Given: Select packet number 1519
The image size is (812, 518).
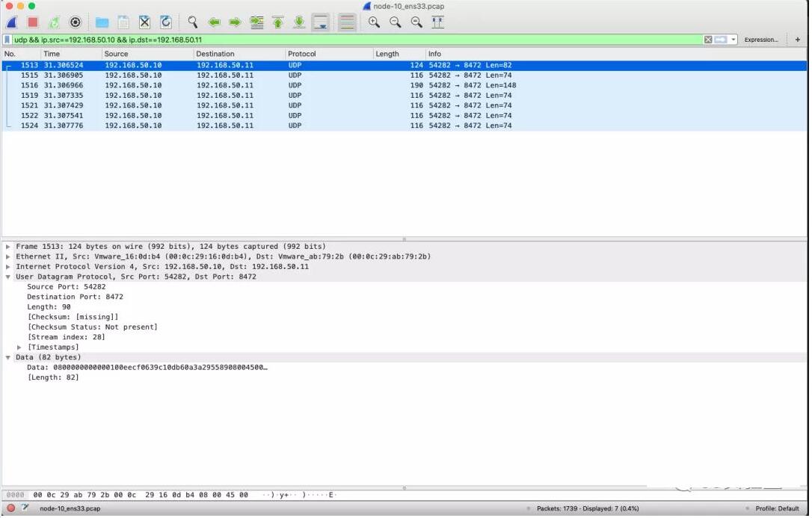Looking at the screenshot, I should click(404, 96).
